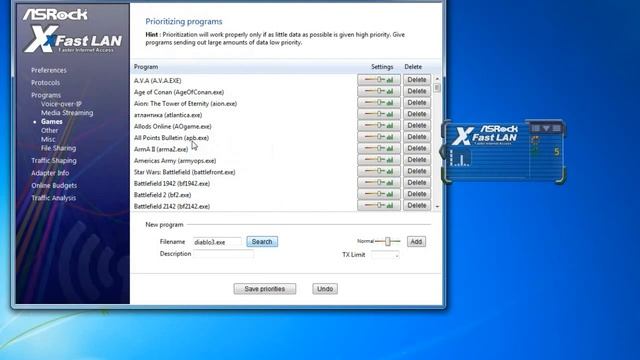640x360 pixels.
Task: Open priority settings for Americas Army
Action: (x=379, y=160)
